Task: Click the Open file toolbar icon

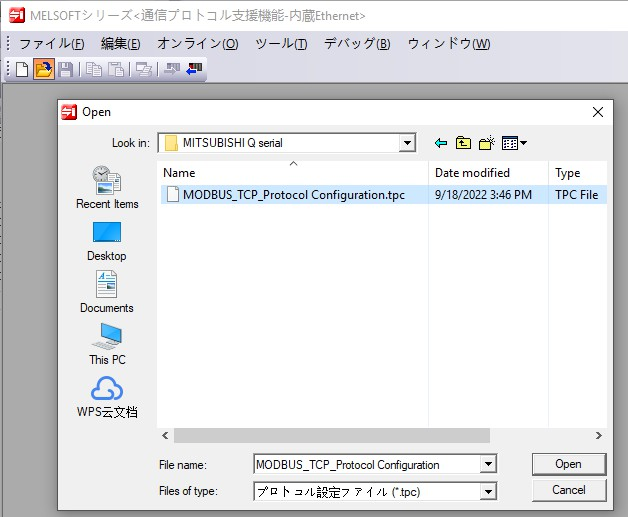Action: [x=44, y=69]
